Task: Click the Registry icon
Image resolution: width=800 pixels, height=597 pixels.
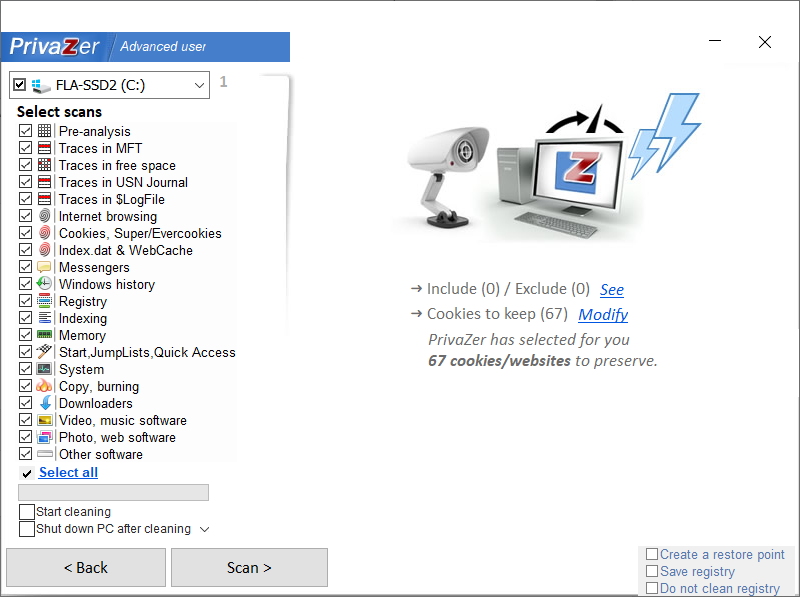Action: click(44, 301)
